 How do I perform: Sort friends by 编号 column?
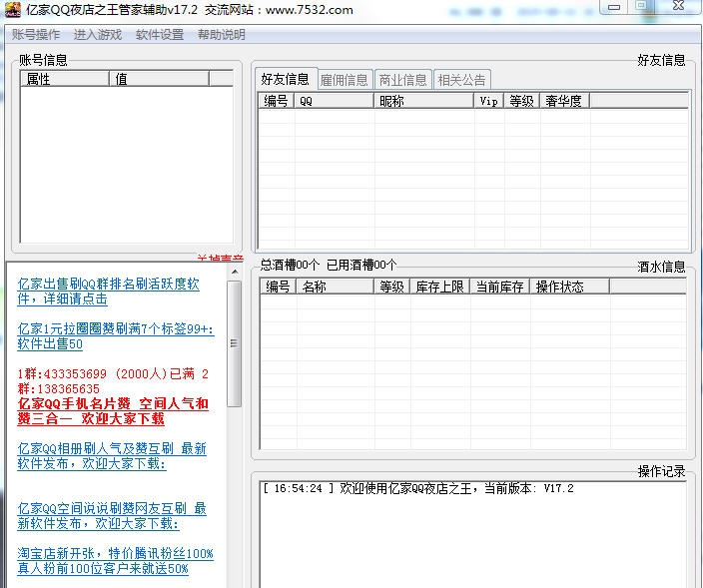click(x=277, y=101)
